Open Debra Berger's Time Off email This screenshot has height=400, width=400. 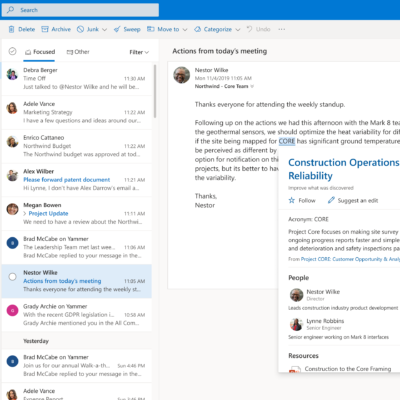click(x=77, y=78)
